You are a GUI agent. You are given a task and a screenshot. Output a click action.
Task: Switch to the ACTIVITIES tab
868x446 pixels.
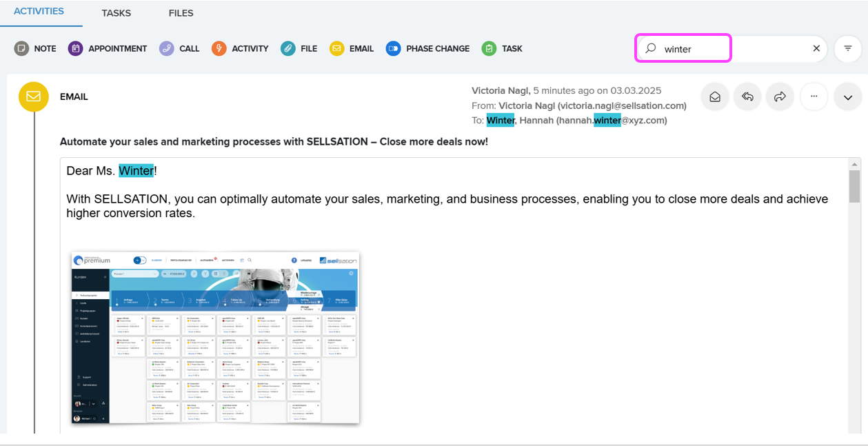(39, 12)
